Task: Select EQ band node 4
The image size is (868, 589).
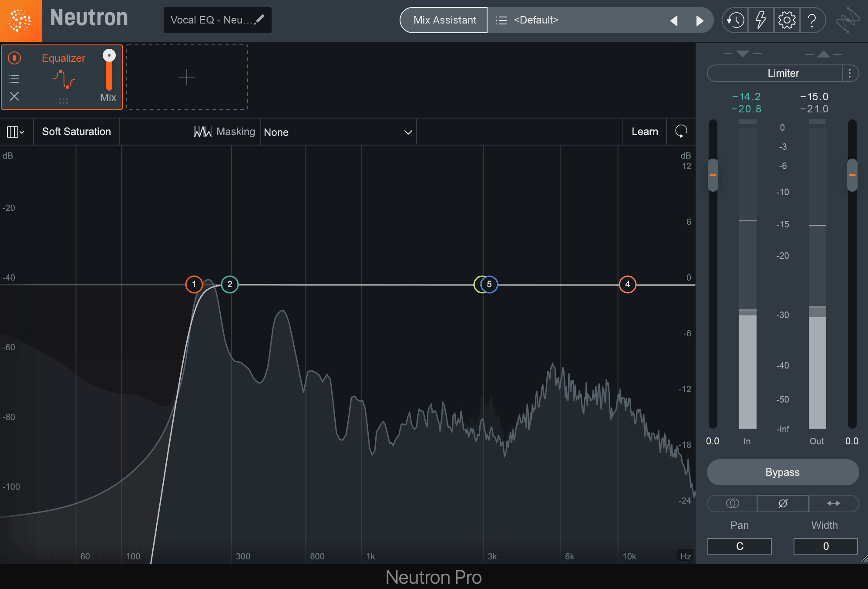Action: pos(627,284)
